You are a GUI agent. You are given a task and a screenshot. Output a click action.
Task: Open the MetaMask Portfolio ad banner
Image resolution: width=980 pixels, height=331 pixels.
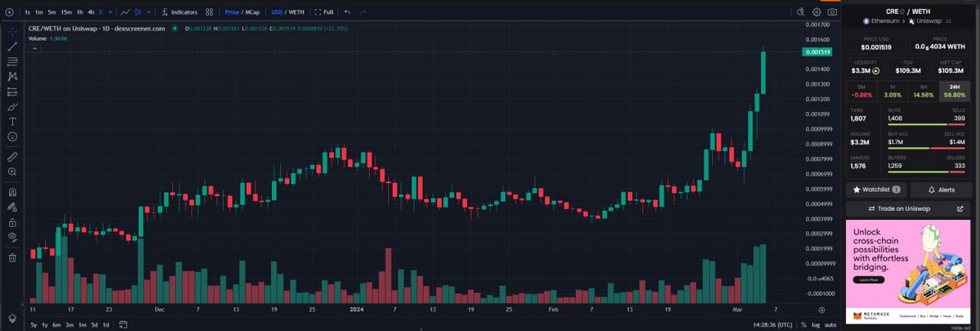(x=908, y=271)
